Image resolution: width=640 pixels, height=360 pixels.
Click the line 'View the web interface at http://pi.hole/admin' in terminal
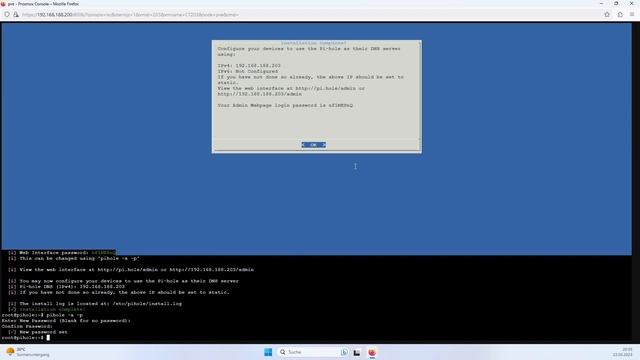(x=131, y=270)
